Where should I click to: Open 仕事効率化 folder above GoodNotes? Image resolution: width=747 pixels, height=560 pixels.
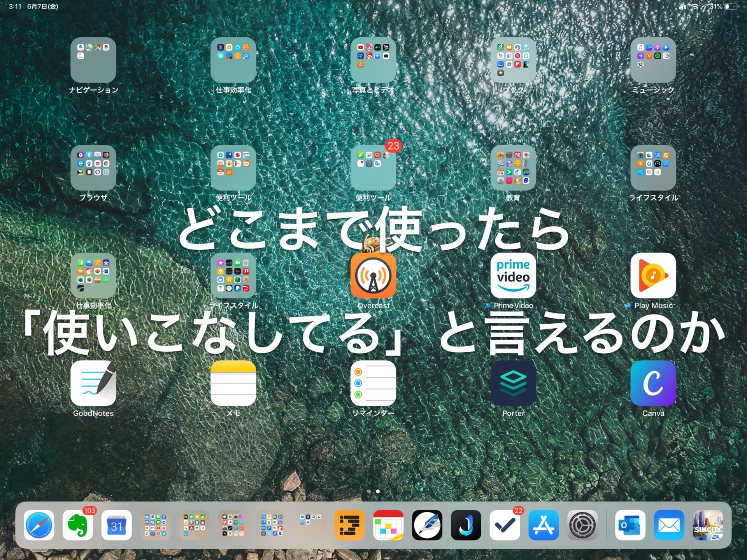(93, 276)
